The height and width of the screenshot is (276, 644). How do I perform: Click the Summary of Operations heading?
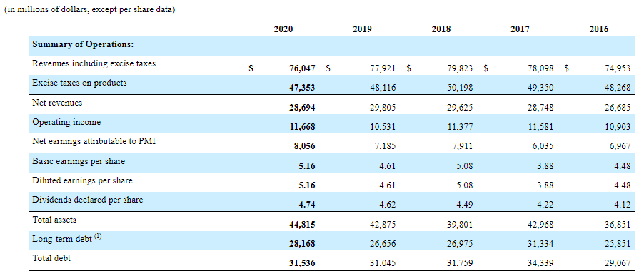83,44
